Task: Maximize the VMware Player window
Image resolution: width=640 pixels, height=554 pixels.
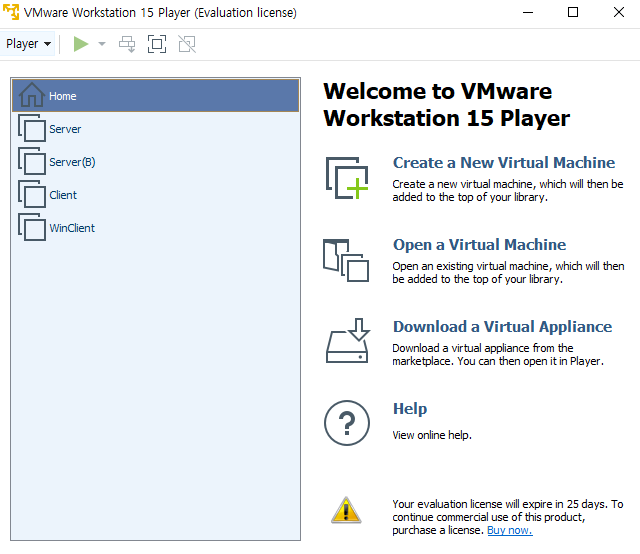Action: [573, 12]
